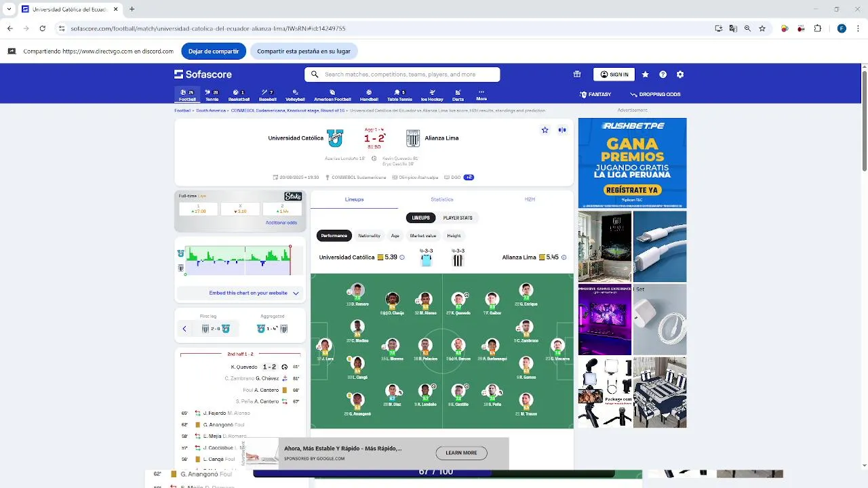Open the Handball sport category

tap(369, 95)
